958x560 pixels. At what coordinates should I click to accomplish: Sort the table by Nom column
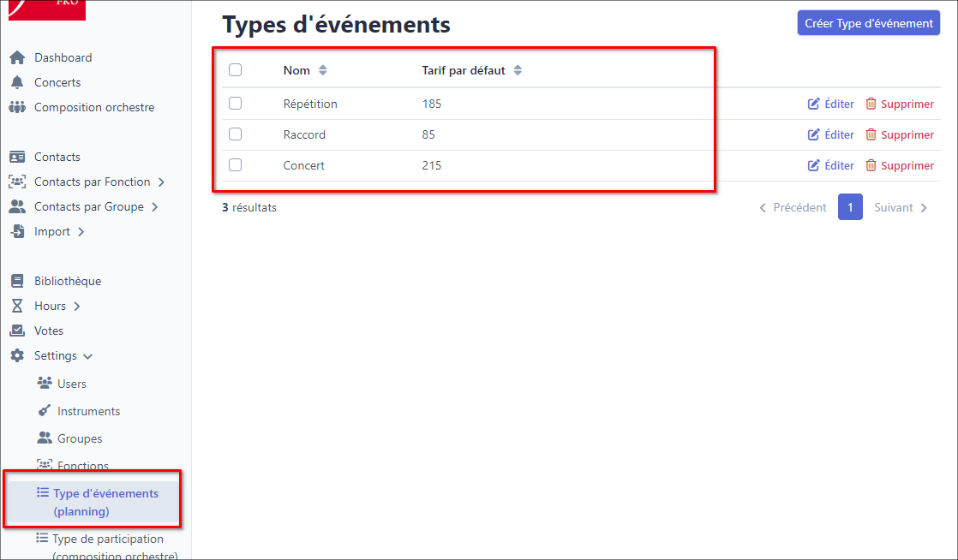click(322, 70)
